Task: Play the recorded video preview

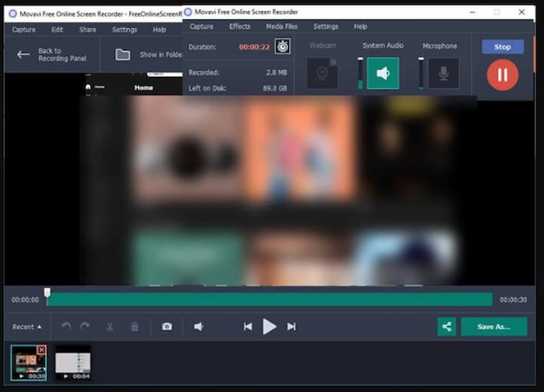Action: tap(269, 327)
